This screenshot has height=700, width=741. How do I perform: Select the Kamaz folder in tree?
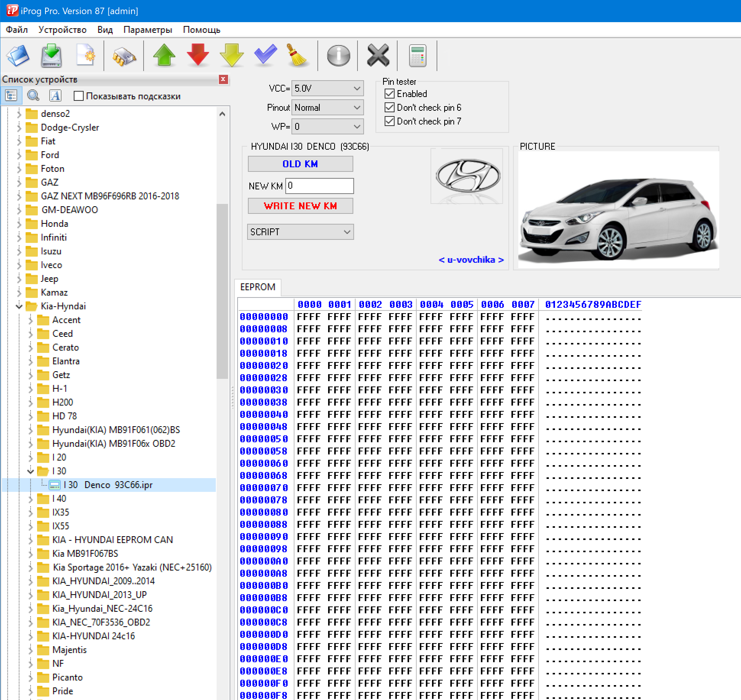pyautogui.click(x=54, y=292)
